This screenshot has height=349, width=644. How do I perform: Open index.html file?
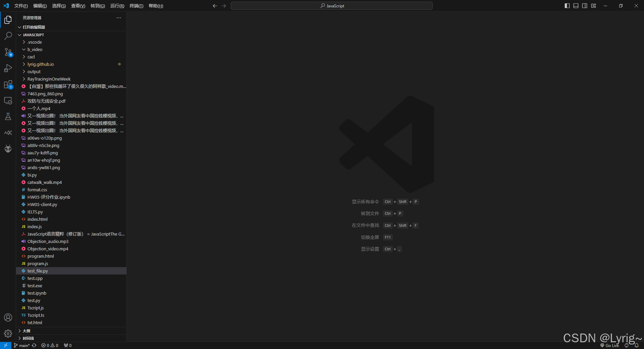[71, 219]
